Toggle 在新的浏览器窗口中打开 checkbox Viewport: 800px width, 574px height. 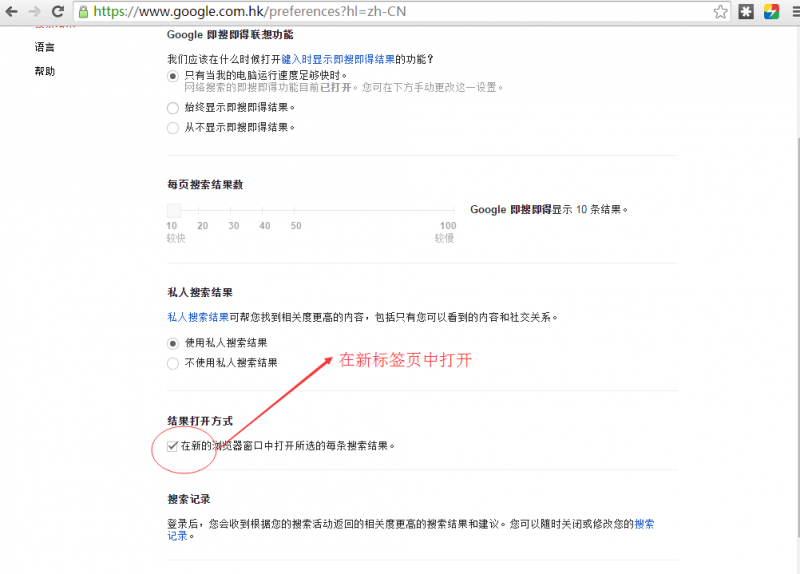pos(172,446)
